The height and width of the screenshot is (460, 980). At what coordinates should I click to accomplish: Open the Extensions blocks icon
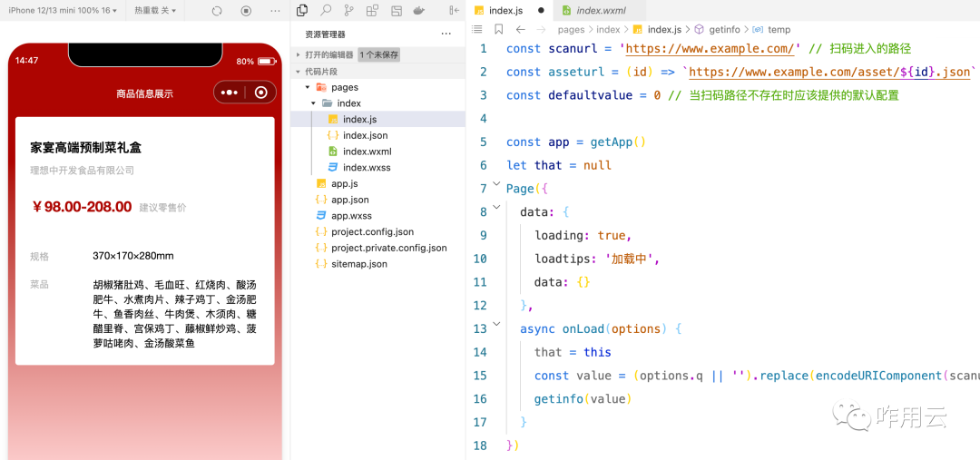[373, 10]
